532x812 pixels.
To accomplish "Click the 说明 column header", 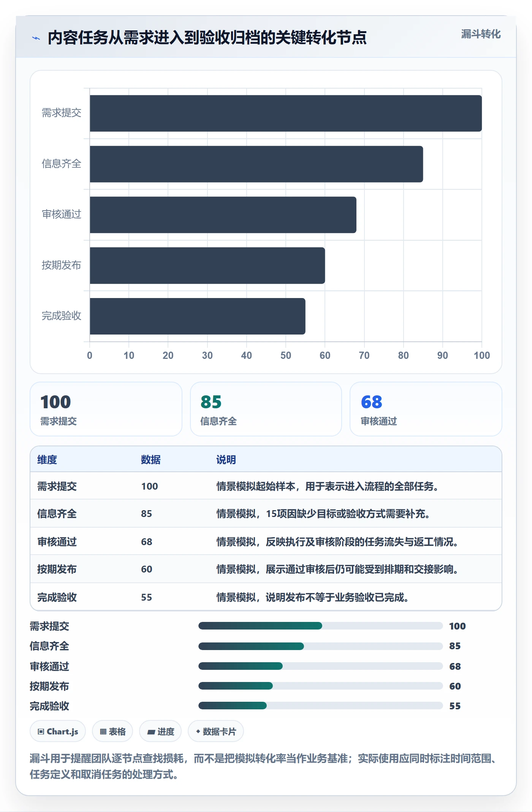I will [x=226, y=460].
